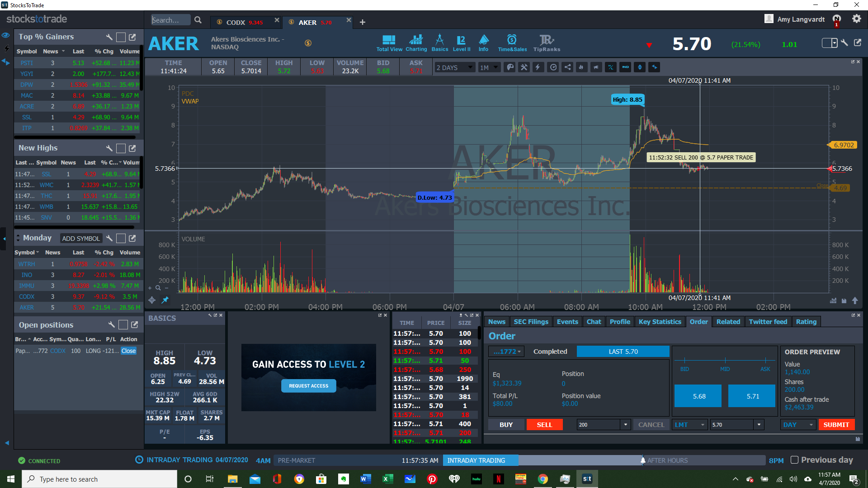Click the REQUEST ACCESS button
The image size is (868, 488).
[309, 386]
